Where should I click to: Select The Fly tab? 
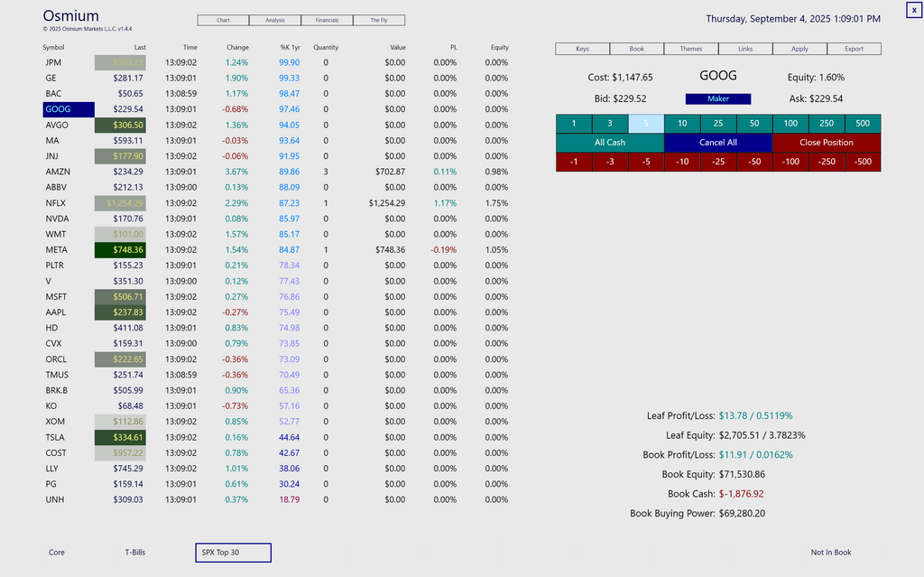378,20
